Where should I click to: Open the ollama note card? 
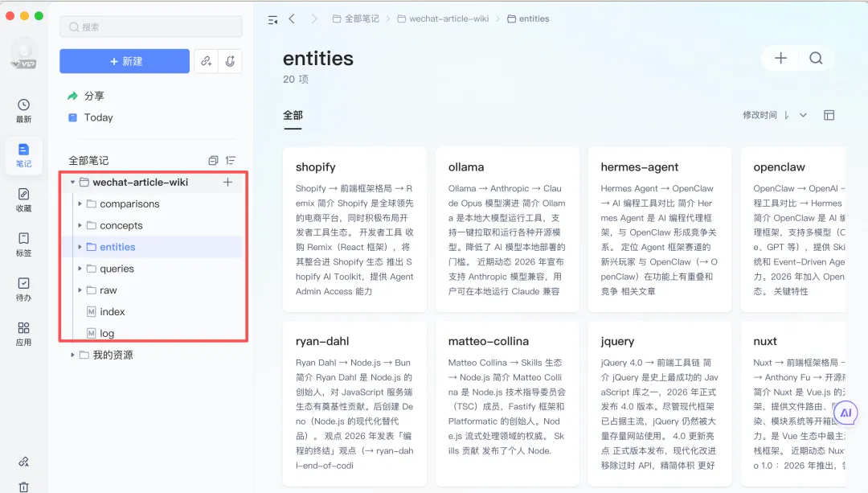coord(507,229)
